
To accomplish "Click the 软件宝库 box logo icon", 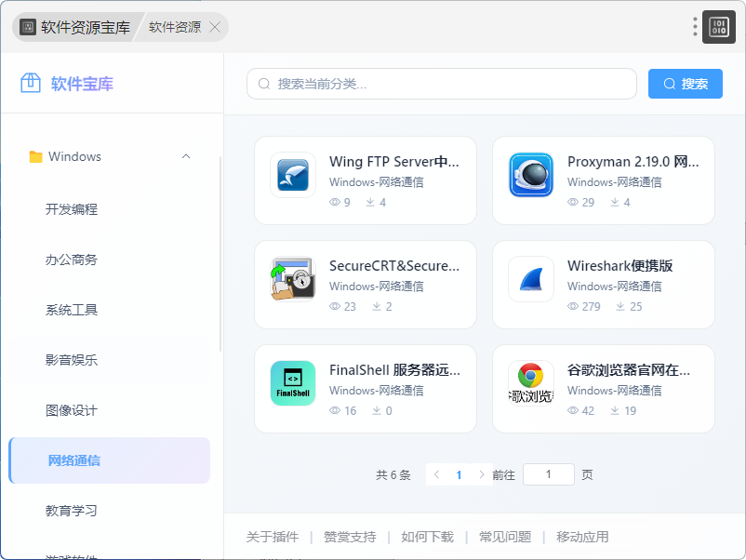I will 31,84.
